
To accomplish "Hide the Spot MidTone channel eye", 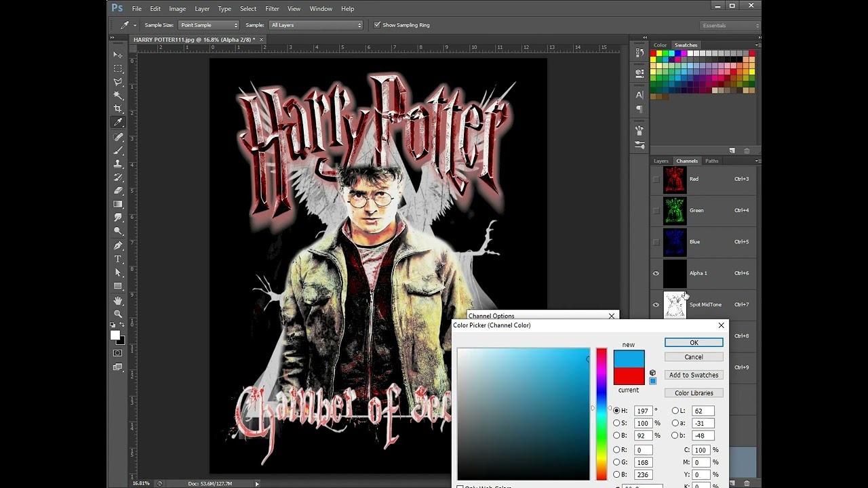I will [x=656, y=304].
